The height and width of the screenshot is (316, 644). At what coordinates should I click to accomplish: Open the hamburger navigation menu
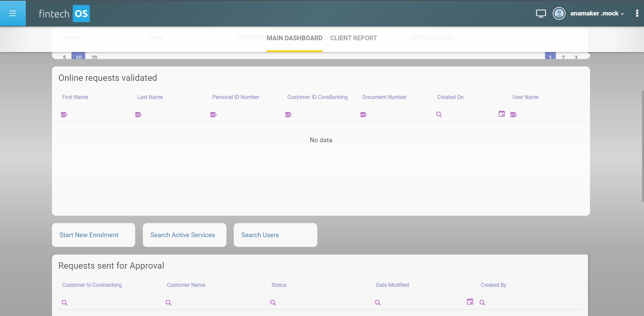[x=13, y=13]
